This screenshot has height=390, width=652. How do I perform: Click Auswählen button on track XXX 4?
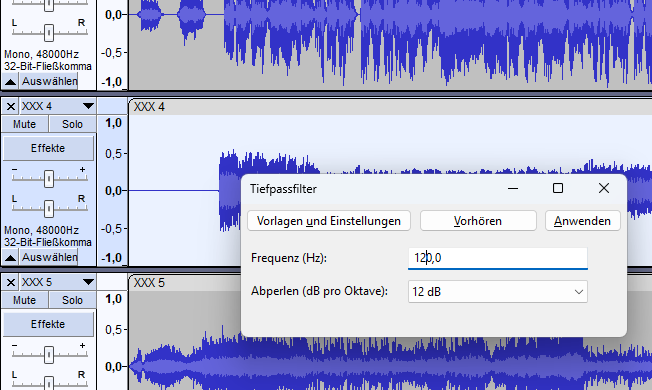tap(49, 257)
